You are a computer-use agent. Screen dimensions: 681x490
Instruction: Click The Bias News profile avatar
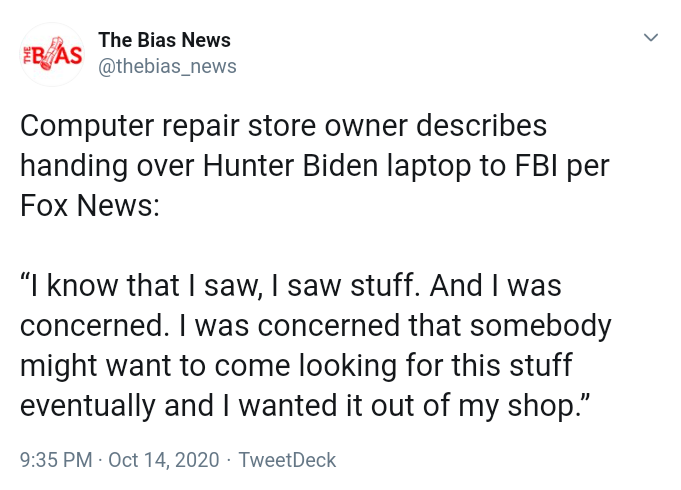click(52, 53)
